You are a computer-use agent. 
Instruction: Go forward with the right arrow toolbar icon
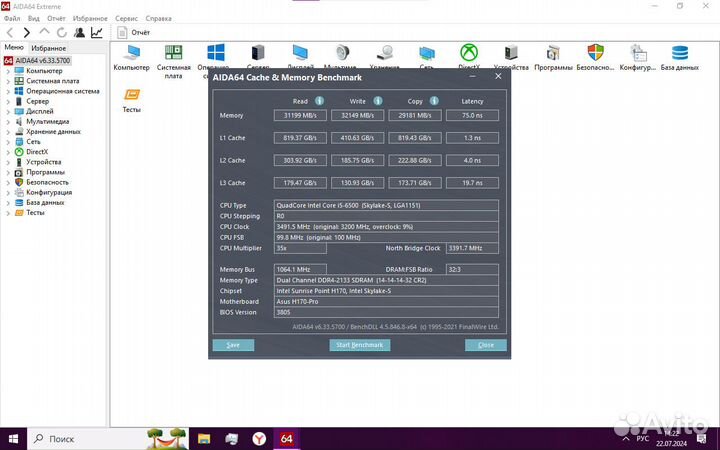tap(27, 33)
